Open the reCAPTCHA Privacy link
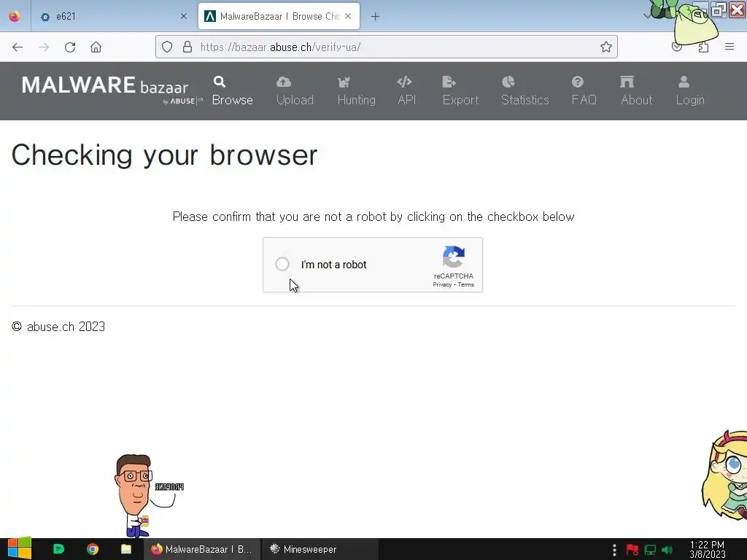Screen dimensions: 747x560 click(x=441, y=285)
